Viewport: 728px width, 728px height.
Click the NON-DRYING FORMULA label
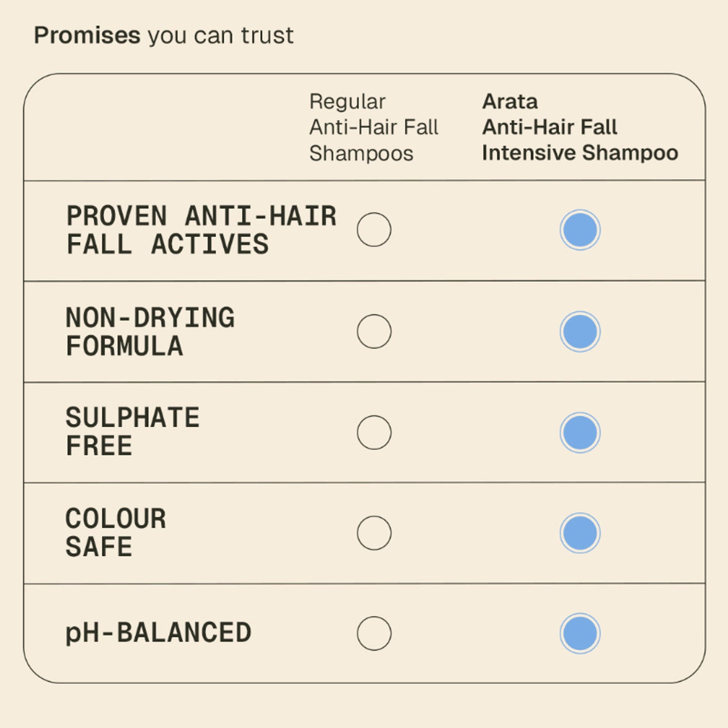point(150,332)
